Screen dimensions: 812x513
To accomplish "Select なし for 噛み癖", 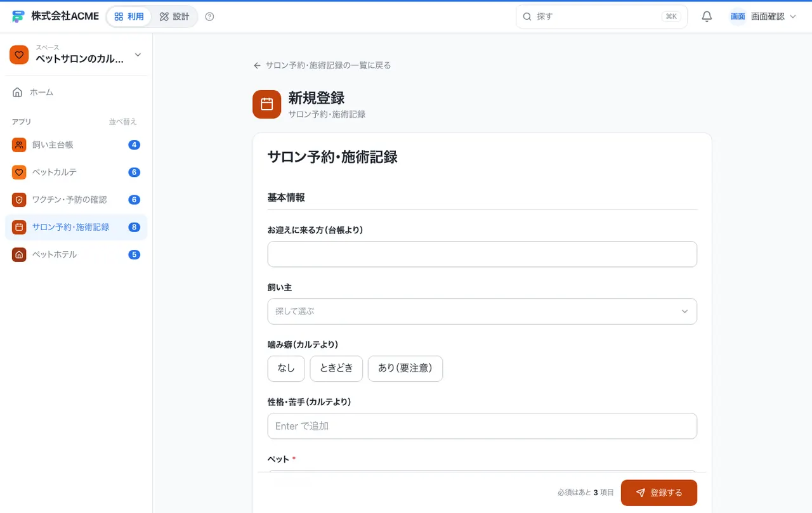I will (x=286, y=368).
